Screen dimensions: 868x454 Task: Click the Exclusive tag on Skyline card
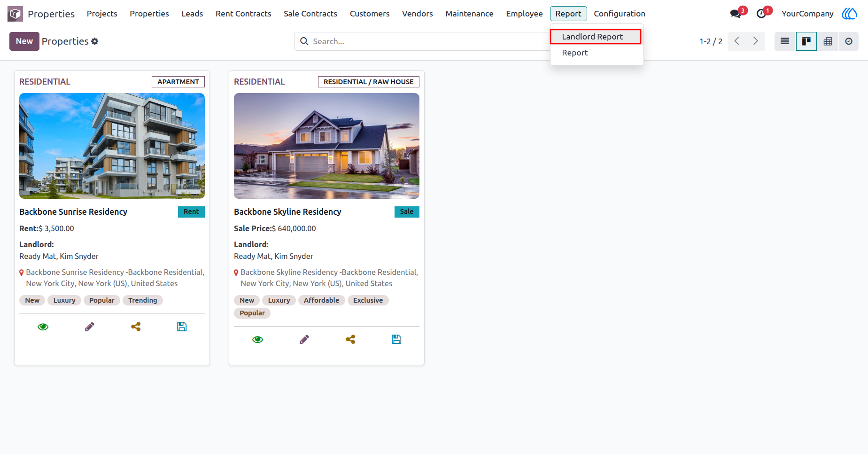tap(368, 300)
